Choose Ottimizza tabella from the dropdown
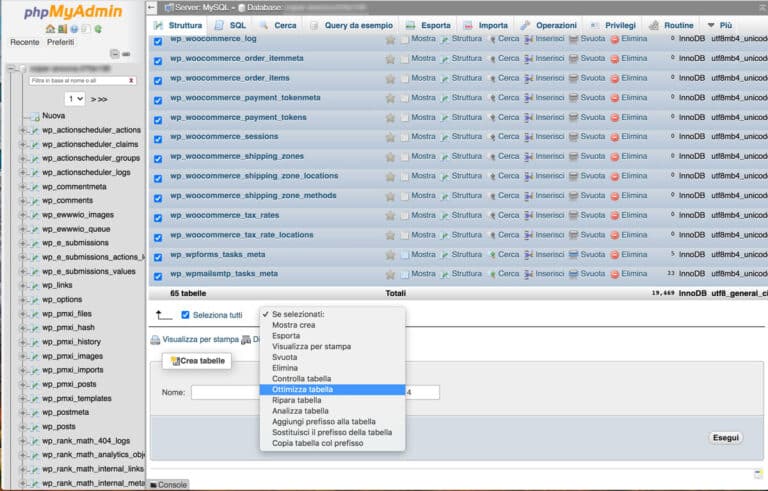The image size is (768, 491). pyautogui.click(x=332, y=390)
